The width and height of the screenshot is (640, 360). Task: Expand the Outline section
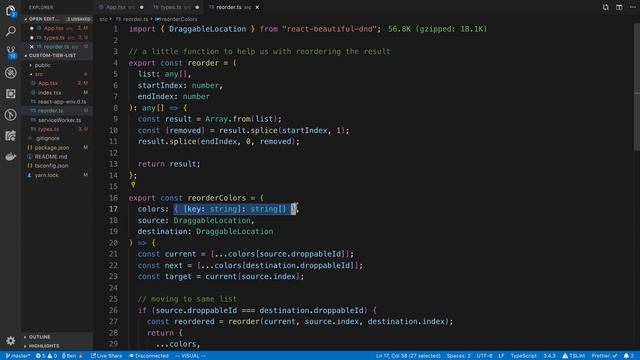pyautogui.click(x=40, y=337)
